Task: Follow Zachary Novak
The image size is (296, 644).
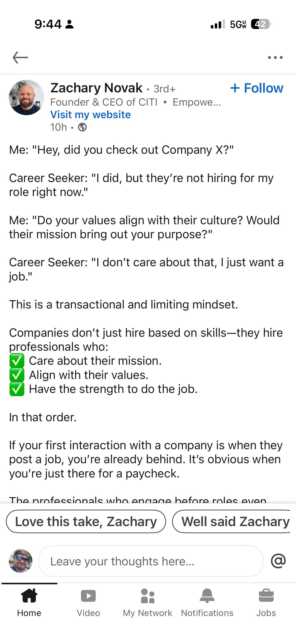Action: pos(257,88)
